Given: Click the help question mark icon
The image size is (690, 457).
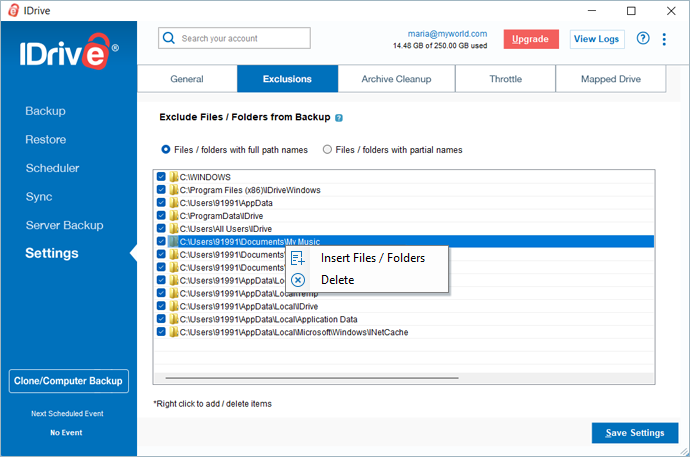Looking at the screenshot, I should click(643, 39).
